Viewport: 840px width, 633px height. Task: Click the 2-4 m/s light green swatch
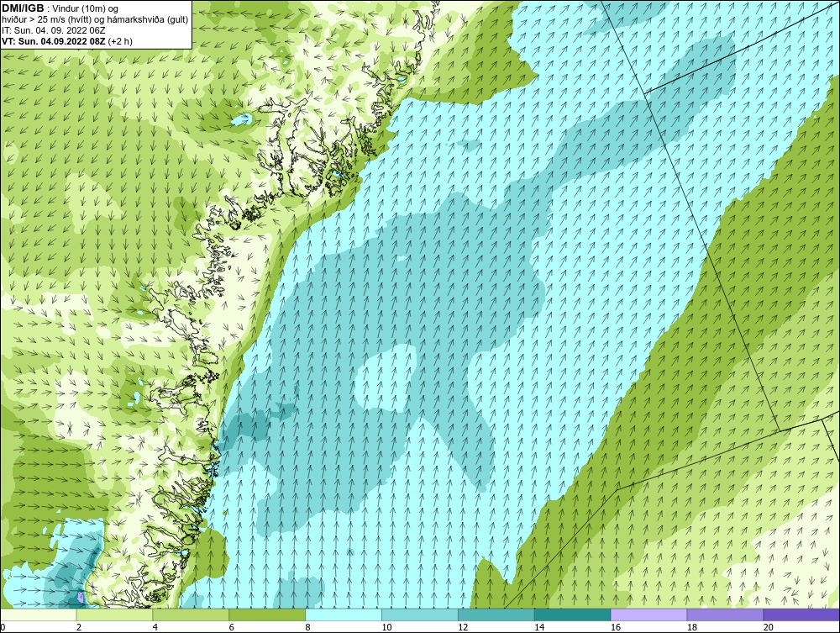pos(114,615)
